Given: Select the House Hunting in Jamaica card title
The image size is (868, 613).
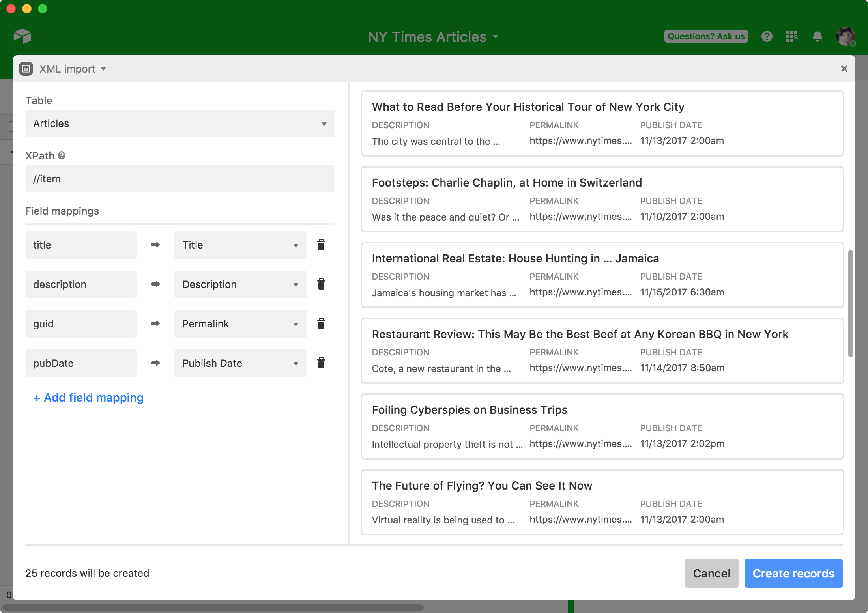Looking at the screenshot, I should (x=515, y=258).
